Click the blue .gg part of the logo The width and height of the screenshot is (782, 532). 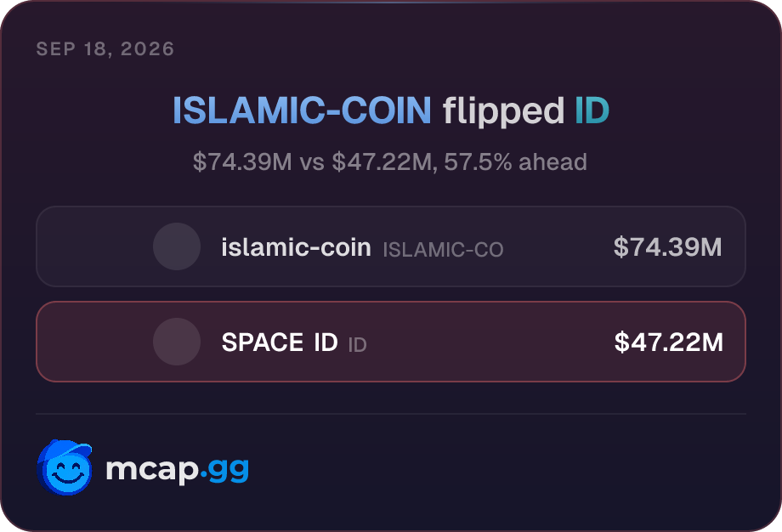click(x=224, y=470)
